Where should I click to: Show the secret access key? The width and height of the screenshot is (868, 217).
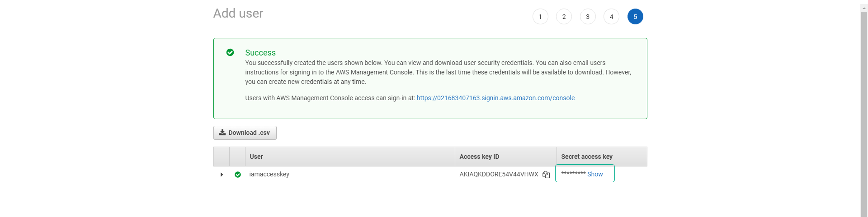595,174
